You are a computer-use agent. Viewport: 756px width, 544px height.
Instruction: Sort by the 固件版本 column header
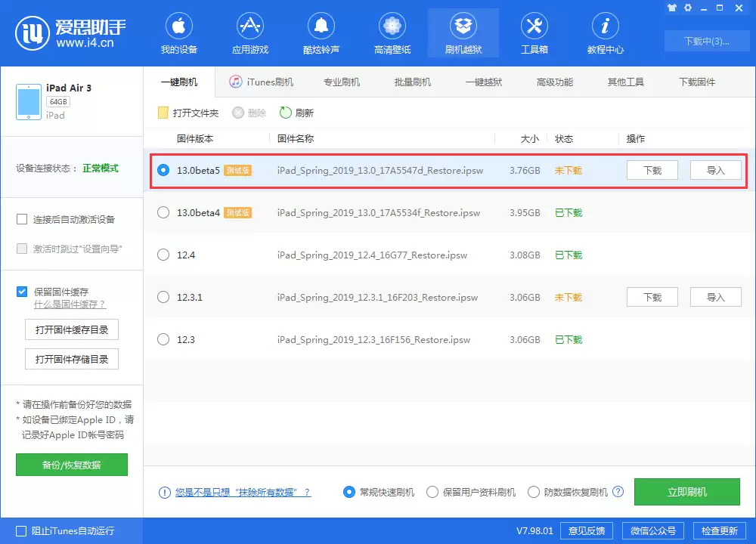point(195,139)
